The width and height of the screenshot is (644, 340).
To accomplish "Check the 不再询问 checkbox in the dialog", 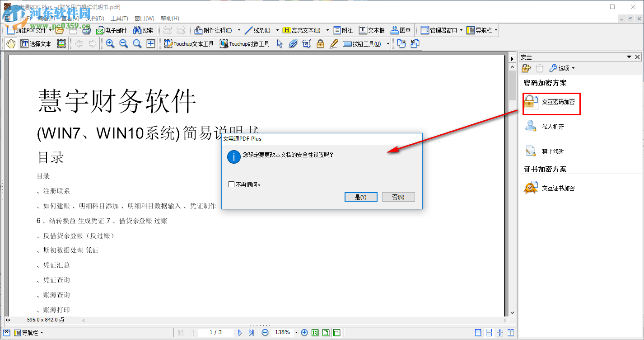I will tap(232, 184).
